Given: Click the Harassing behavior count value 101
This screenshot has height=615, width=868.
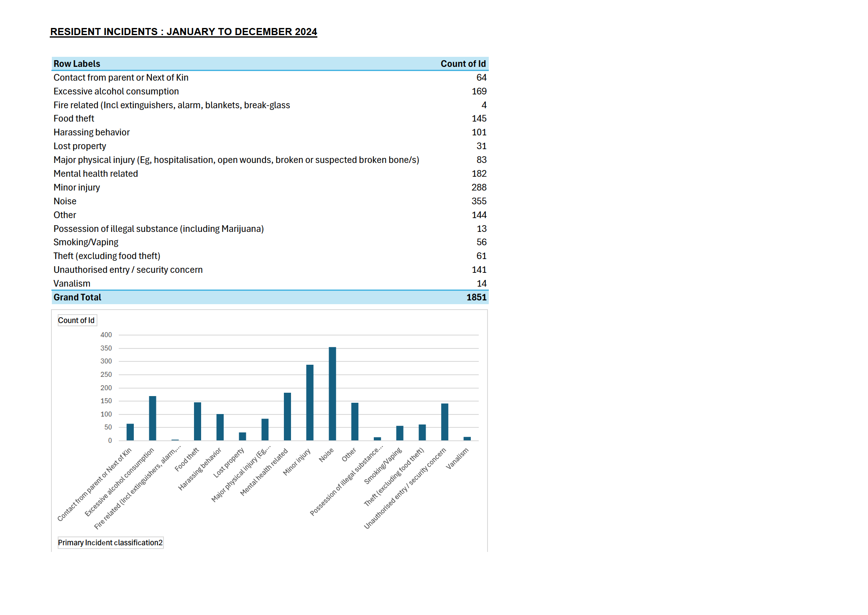Looking at the screenshot, I should [x=479, y=132].
